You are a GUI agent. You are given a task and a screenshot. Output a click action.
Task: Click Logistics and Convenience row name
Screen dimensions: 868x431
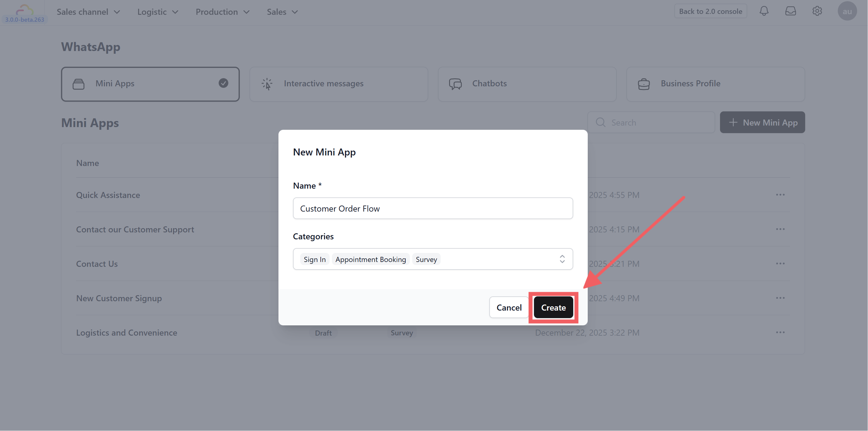coord(126,333)
